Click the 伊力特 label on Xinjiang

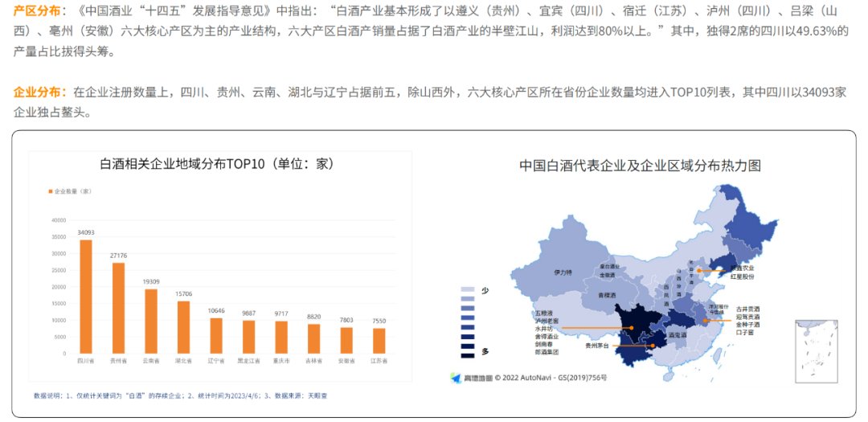coord(563,272)
